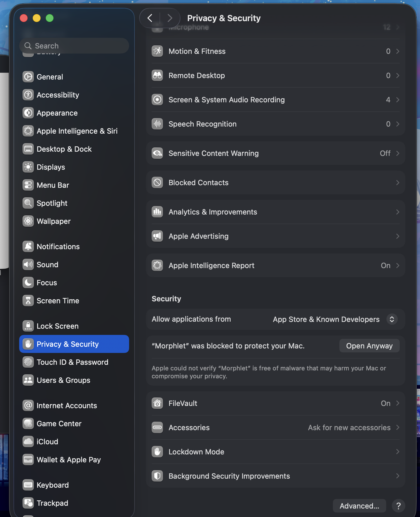Open the Lockdown Mode chevron

398,452
